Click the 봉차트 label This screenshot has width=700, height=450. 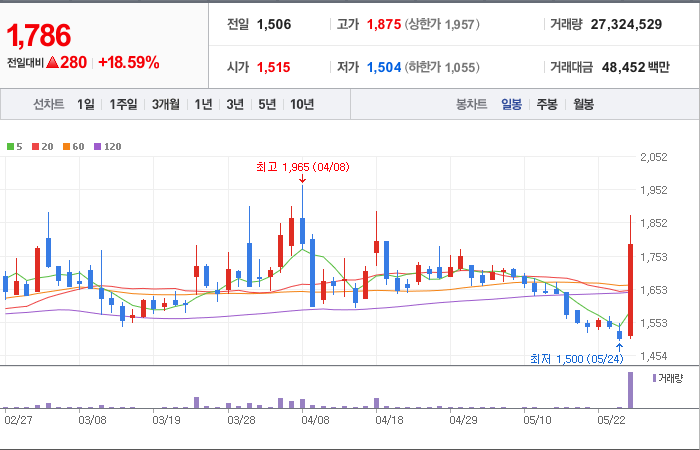(471, 104)
